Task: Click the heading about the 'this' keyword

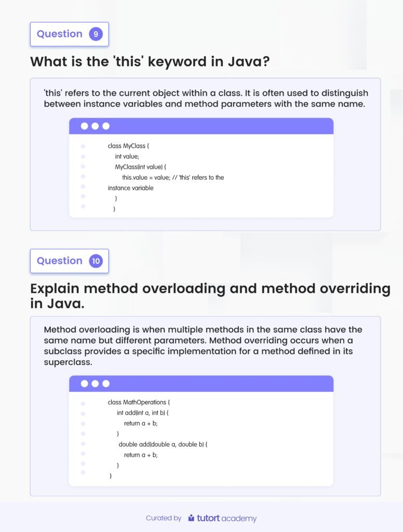Action: (150, 61)
